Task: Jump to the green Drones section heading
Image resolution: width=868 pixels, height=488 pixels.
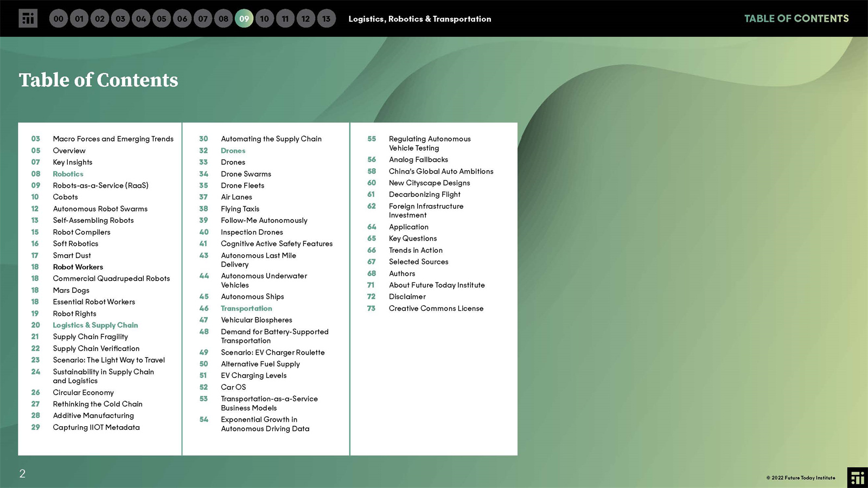Action: point(233,151)
